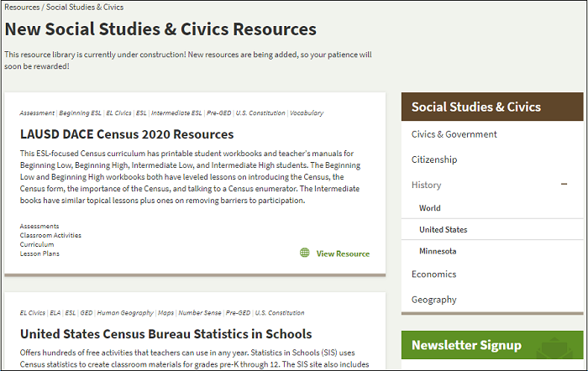Image resolution: width=588 pixels, height=371 pixels.
Task: Click the EL Civics tag on Census Bureau card
Action: (32, 312)
